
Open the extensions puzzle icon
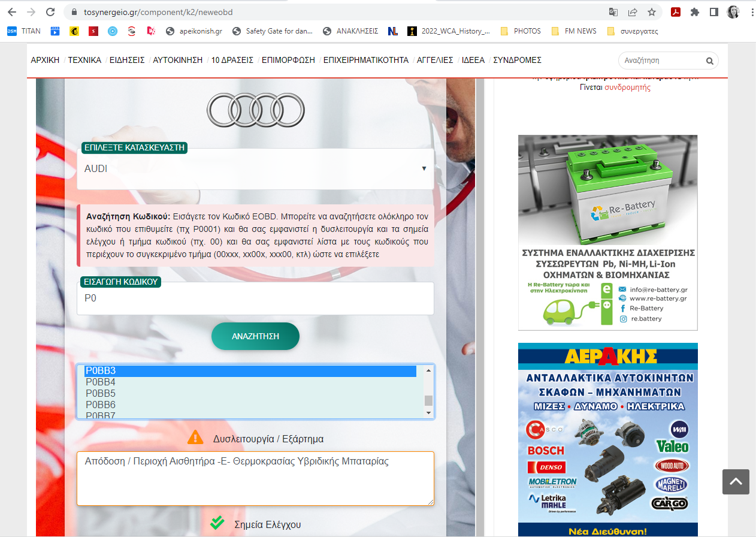point(695,12)
